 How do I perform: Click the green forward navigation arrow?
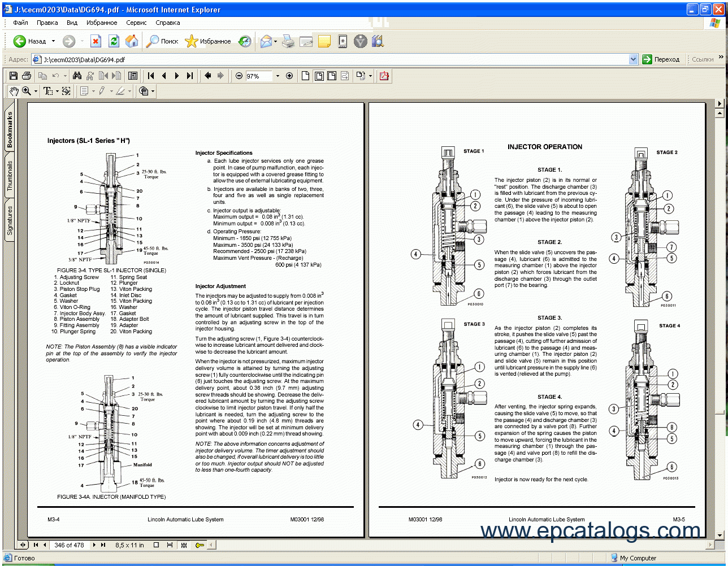[68, 41]
